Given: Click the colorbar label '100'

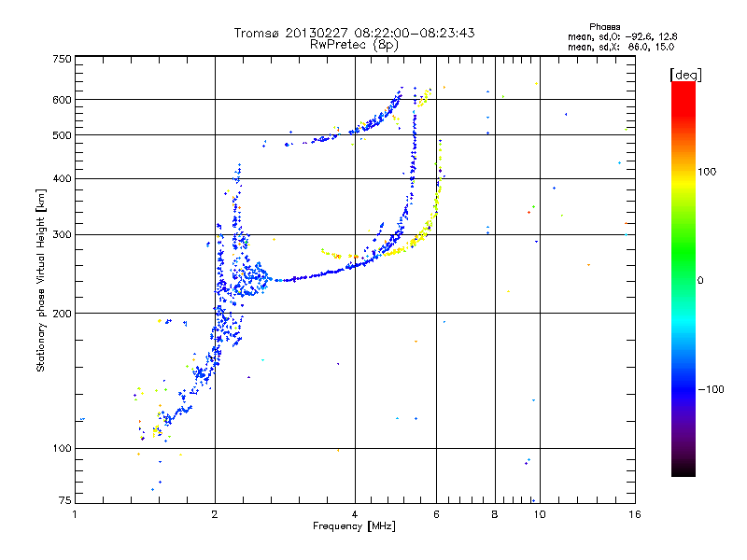Looking at the screenshot, I should point(707,172).
